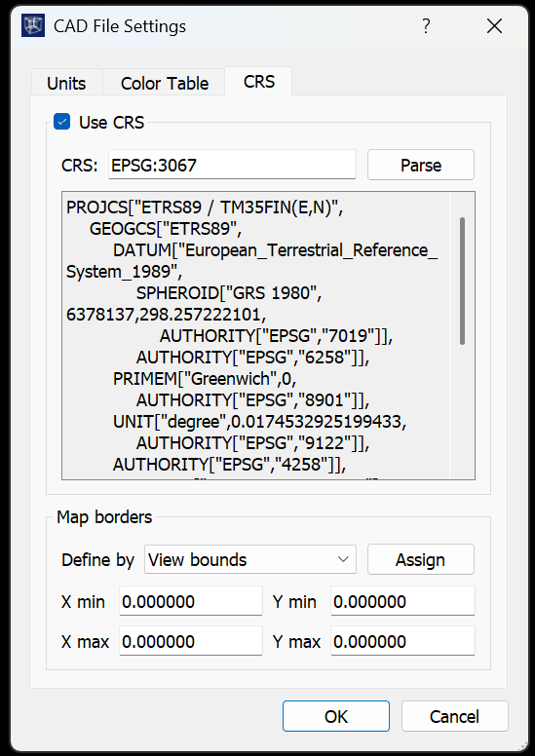The image size is (535, 756).
Task: Click the Assign button
Action: click(421, 560)
